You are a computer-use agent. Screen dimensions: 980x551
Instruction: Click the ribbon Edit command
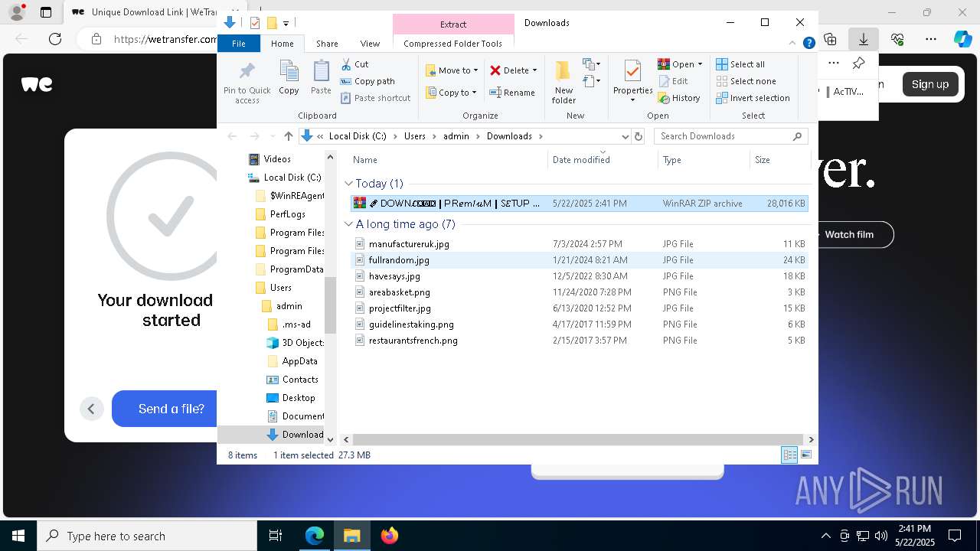(673, 81)
